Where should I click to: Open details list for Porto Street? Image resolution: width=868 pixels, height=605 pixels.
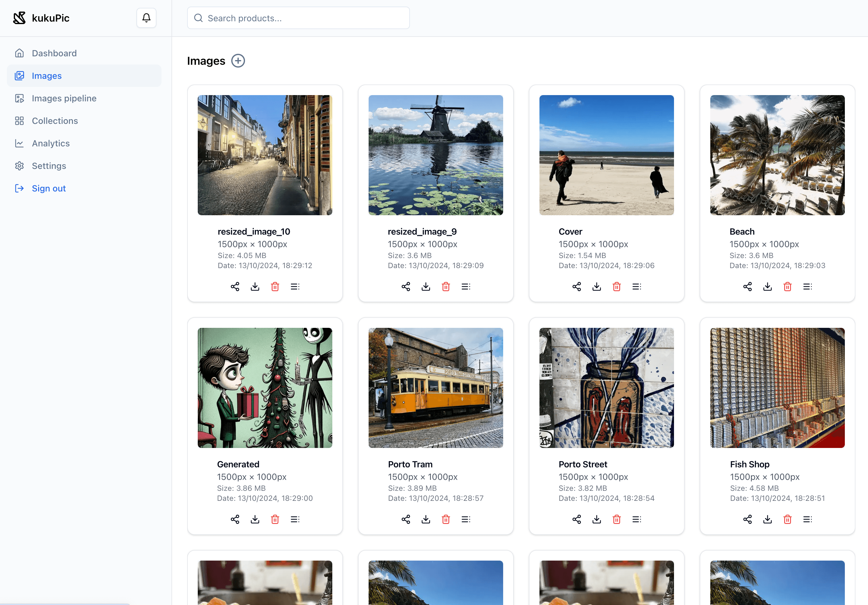coord(637,520)
